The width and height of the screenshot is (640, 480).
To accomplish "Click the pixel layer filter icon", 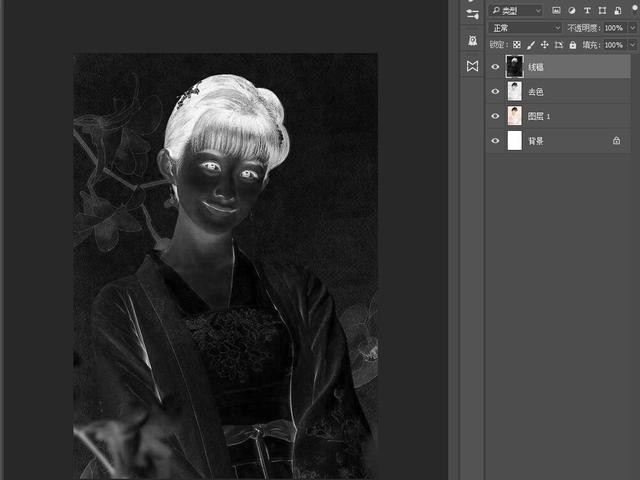I will 556,10.
